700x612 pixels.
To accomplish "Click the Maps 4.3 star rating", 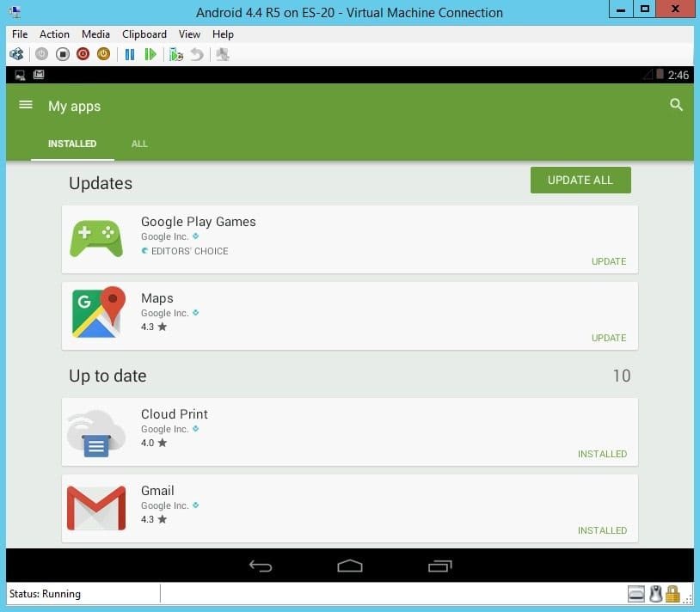I will tap(154, 327).
